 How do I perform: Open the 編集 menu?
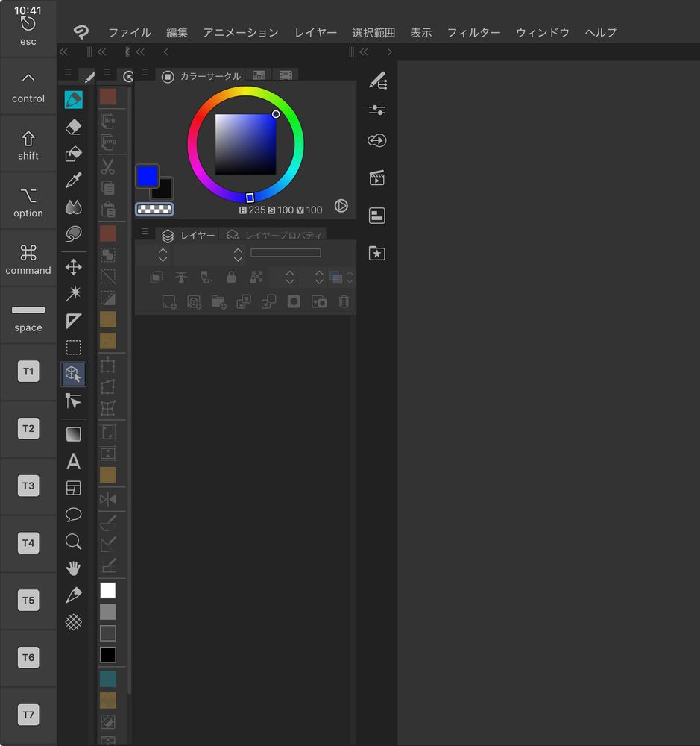coord(177,32)
